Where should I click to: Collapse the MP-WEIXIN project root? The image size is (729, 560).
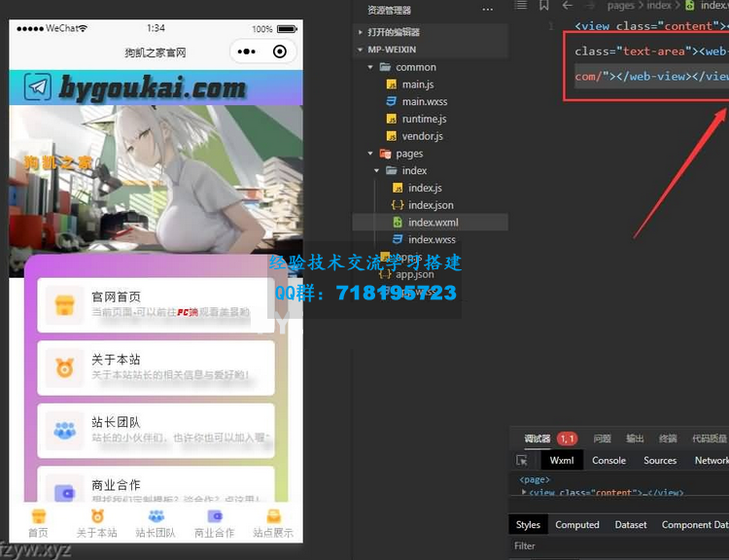pyautogui.click(x=430, y=50)
